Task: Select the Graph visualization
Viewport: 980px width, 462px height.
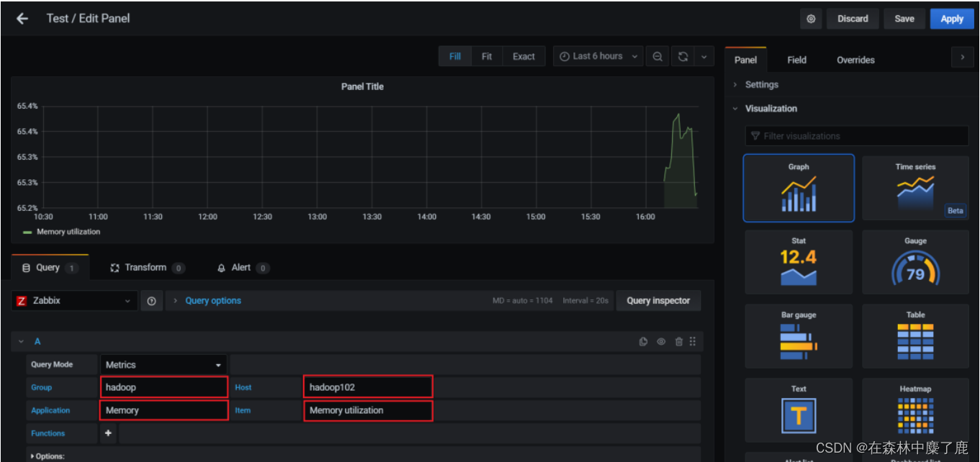Action: pyautogui.click(x=799, y=188)
